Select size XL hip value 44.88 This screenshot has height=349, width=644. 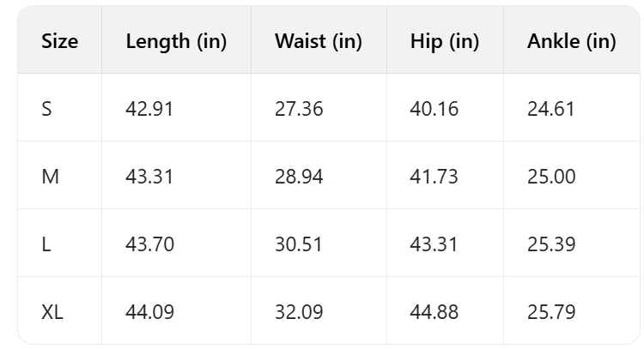click(434, 312)
